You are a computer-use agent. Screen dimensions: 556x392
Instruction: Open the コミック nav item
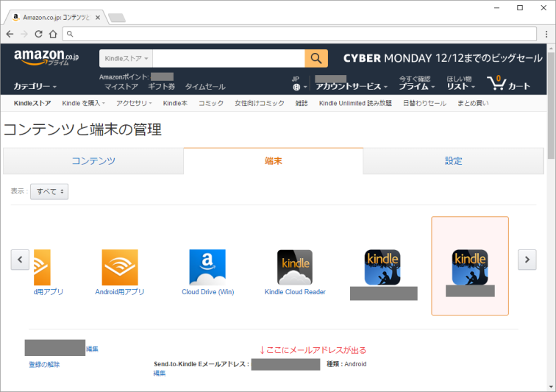point(211,103)
